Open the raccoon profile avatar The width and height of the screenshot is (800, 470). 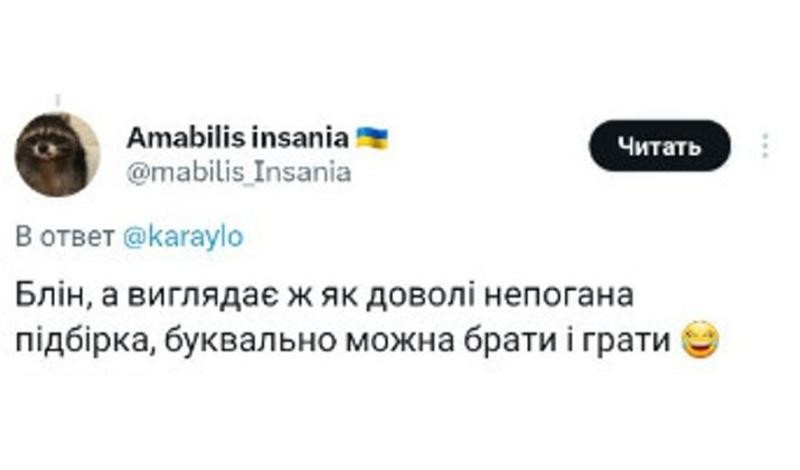pyautogui.click(x=57, y=155)
